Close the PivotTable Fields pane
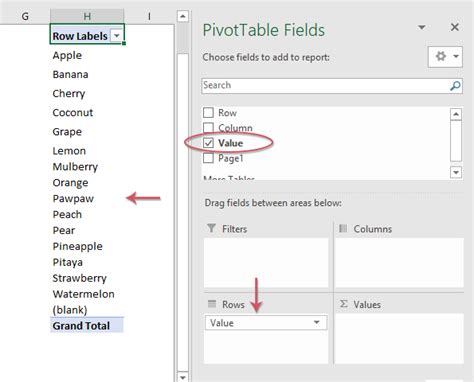The image size is (474, 382). pyautogui.click(x=455, y=27)
